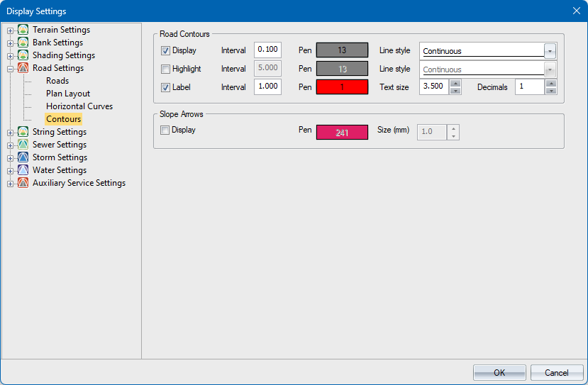Click the String Settings icon
This screenshot has height=385, width=588.
[x=23, y=132]
